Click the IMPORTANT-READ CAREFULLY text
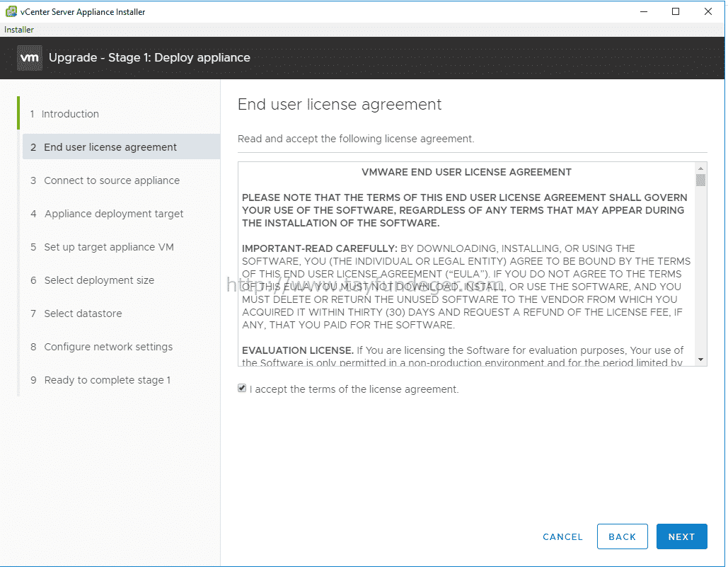Viewport: 728px width, 569px height. [320, 248]
